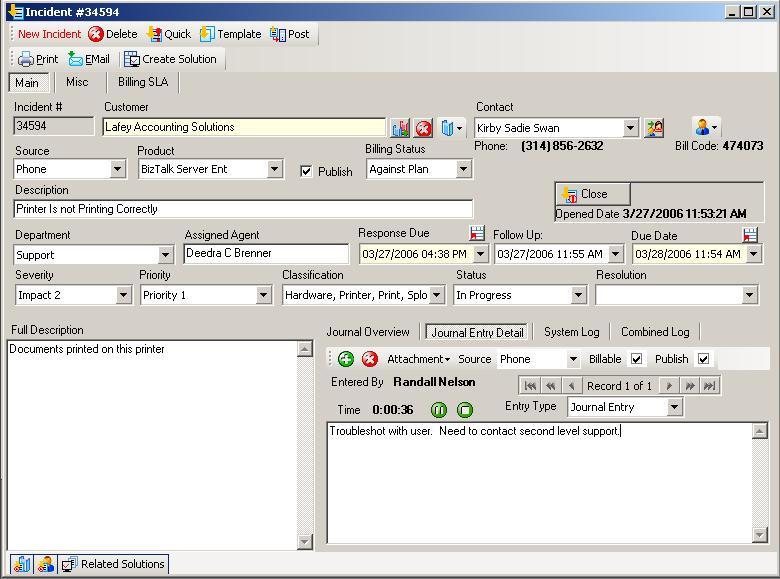Click contact lookup icon beside Contact field
The height and width of the screenshot is (579, 780).
pos(654,128)
